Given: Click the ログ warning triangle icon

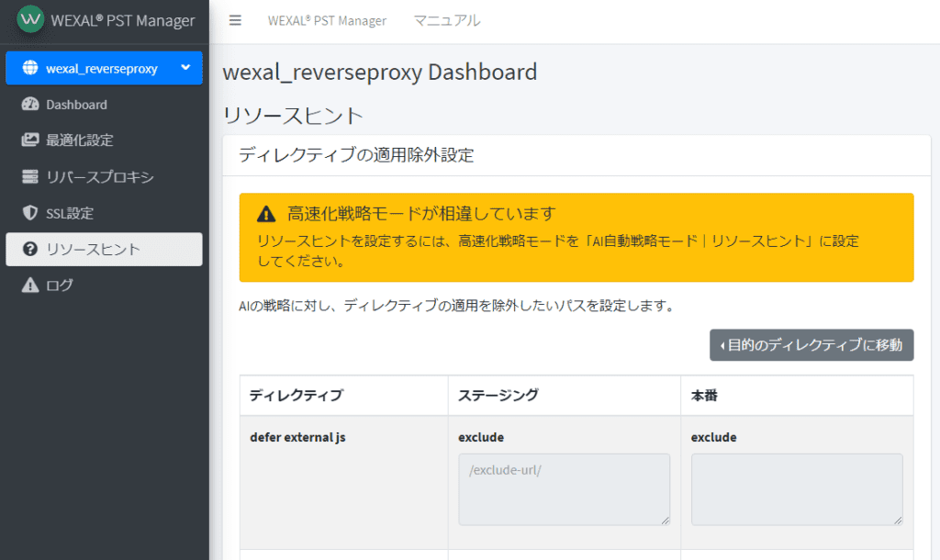Looking at the screenshot, I should click(x=30, y=286).
